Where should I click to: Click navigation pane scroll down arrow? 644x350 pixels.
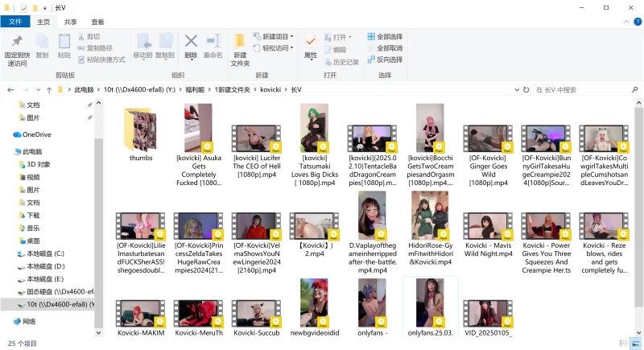[x=98, y=333]
